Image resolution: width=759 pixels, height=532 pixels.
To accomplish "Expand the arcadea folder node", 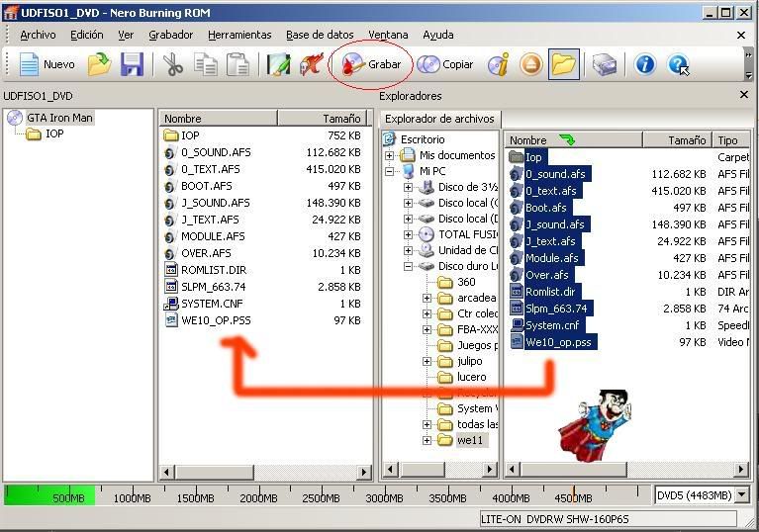I will pos(427,298).
